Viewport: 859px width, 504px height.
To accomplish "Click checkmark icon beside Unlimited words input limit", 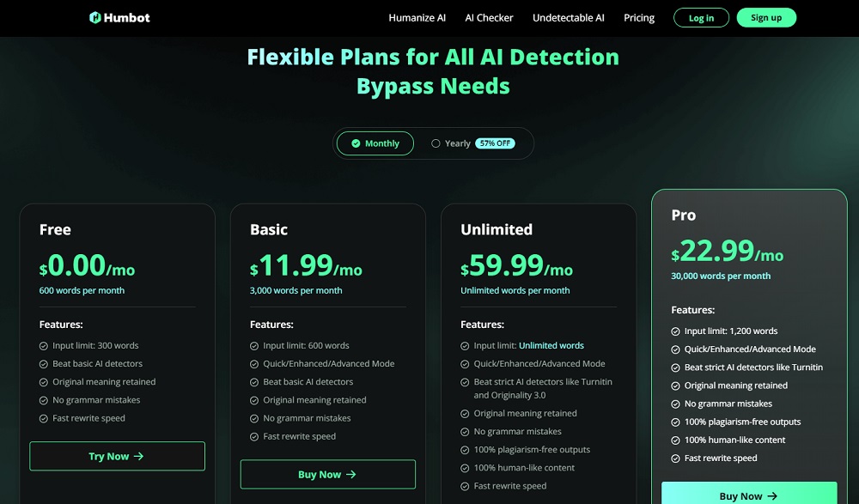I will point(465,346).
